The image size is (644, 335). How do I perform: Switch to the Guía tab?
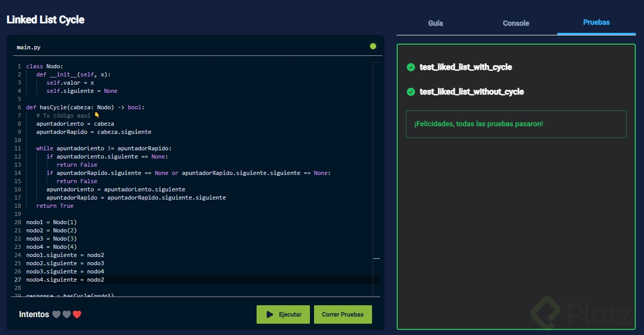436,23
